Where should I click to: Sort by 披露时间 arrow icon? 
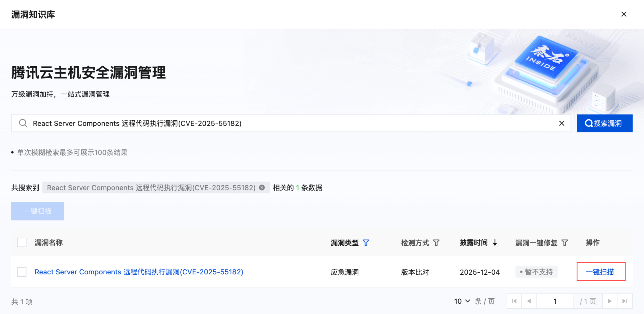coord(495,242)
